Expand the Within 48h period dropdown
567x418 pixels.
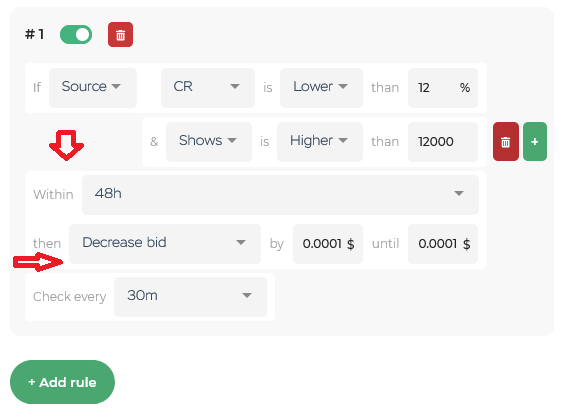pyautogui.click(x=280, y=195)
